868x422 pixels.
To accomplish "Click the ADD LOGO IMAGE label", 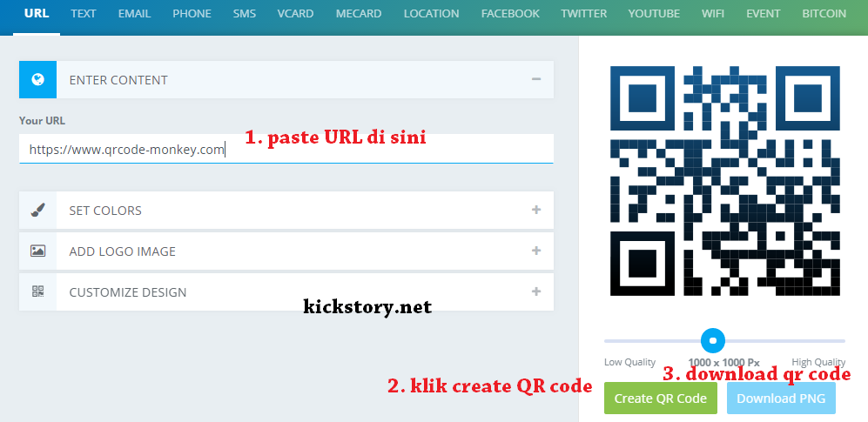I will pyautogui.click(x=123, y=251).
